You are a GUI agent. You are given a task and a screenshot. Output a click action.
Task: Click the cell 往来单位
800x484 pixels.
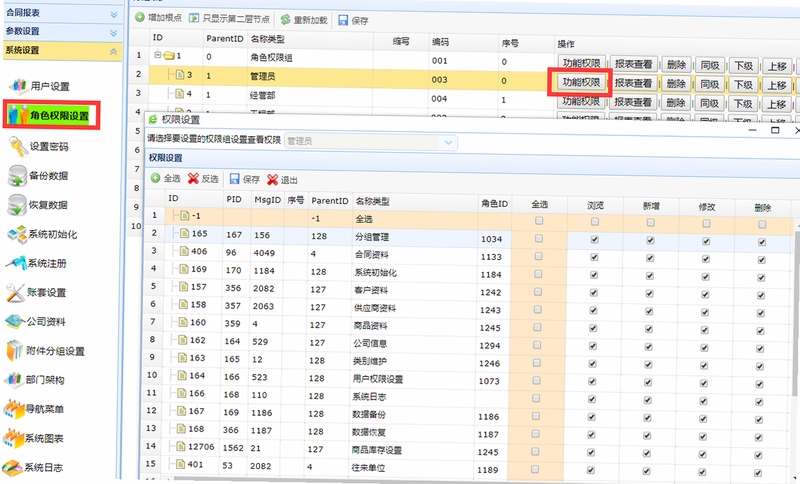(x=368, y=467)
